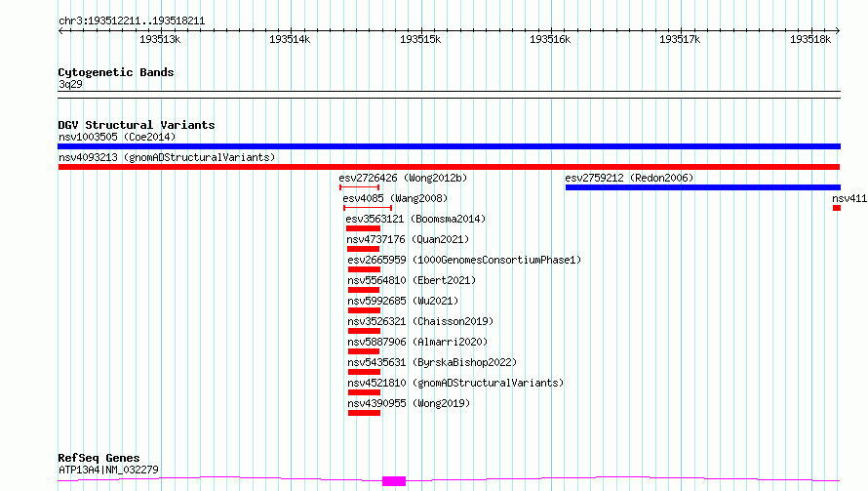The width and height of the screenshot is (868, 491).
Task: Click the nsv5435631 (ByrskaBishop2022) label
Action: click(432, 362)
